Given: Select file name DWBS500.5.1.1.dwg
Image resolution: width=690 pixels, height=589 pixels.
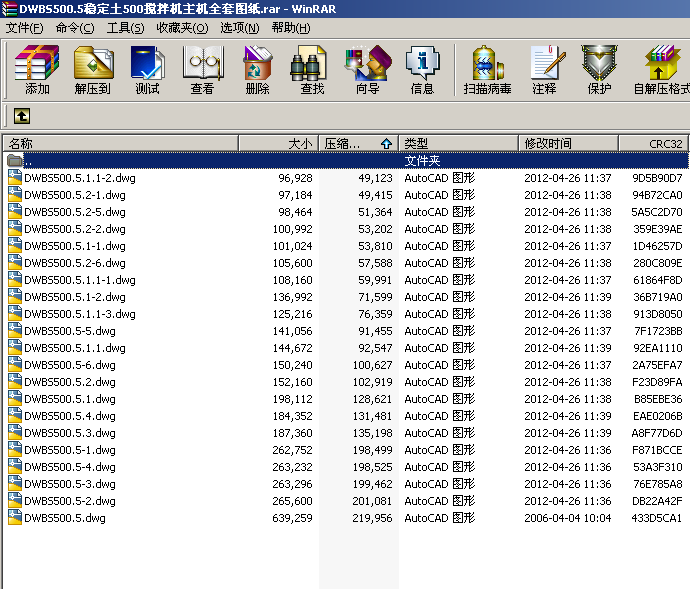Looking at the screenshot, I should (x=75, y=348).
